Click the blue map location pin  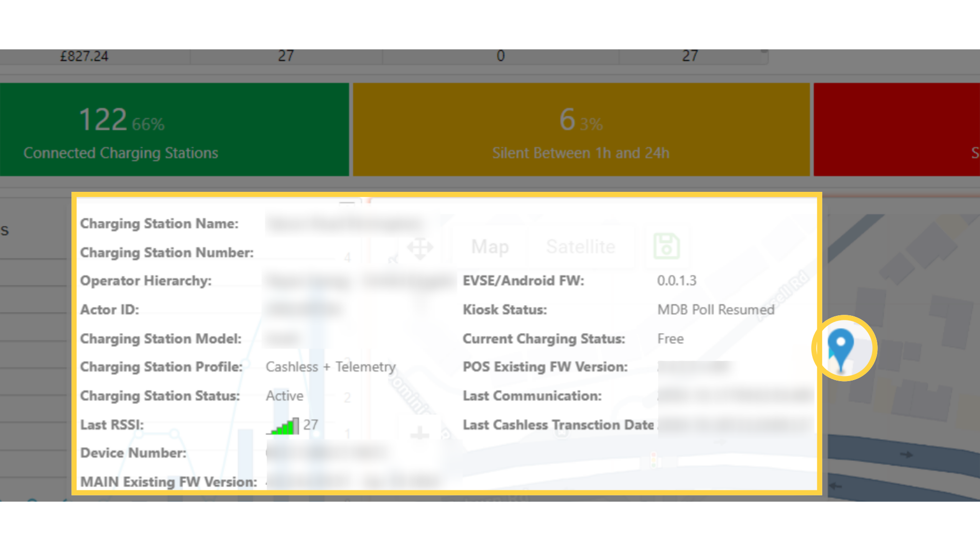coord(841,349)
